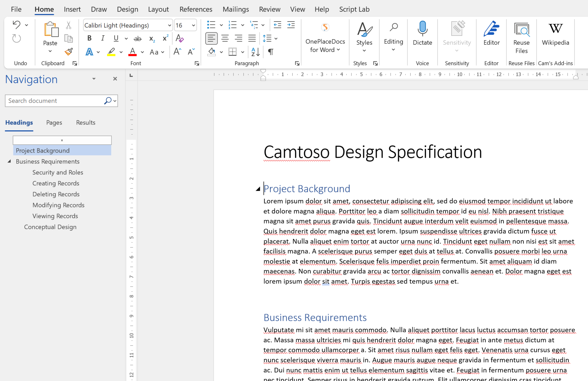Switch to the References ribbon tab
The image size is (588, 381).
(x=196, y=9)
